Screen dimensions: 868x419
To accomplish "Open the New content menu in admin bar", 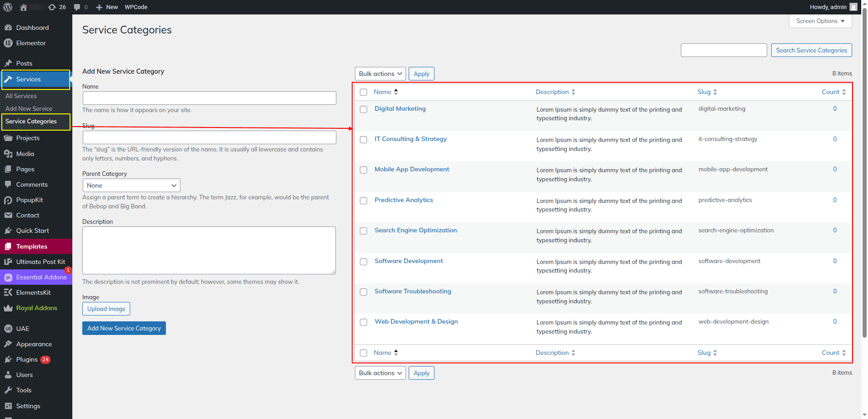I will coord(107,7).
